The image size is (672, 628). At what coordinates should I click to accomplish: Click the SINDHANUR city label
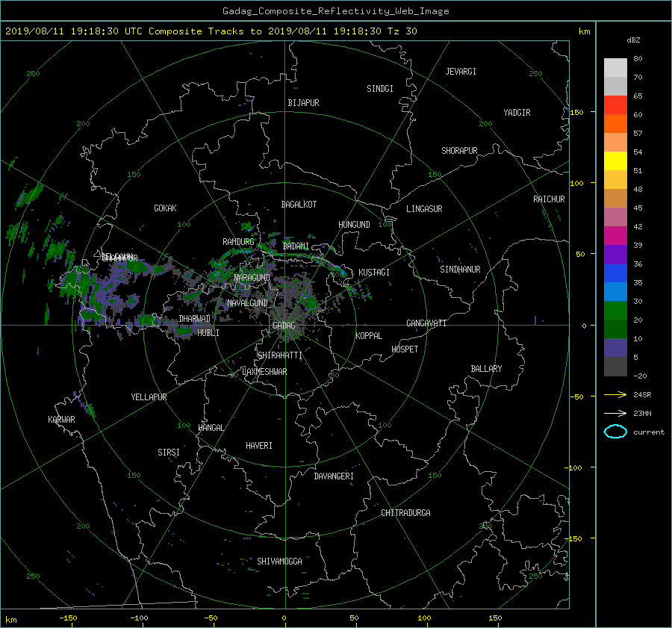(x=460, y=270)
